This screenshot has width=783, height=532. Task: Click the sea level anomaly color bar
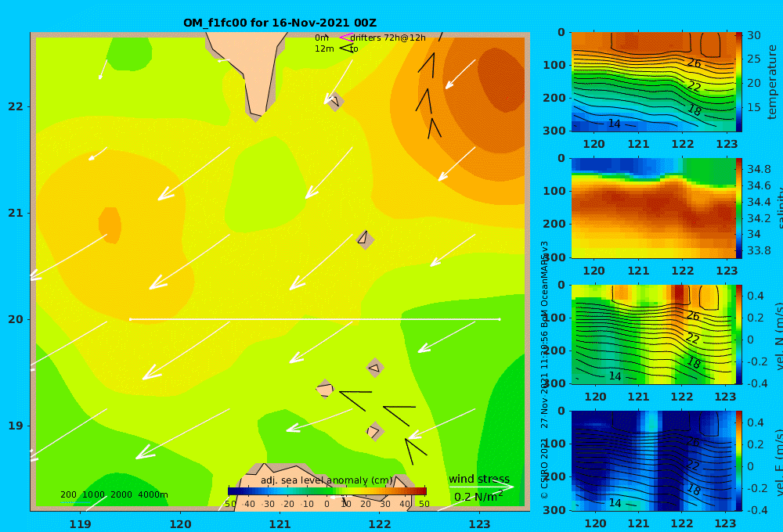pos(327,491)
